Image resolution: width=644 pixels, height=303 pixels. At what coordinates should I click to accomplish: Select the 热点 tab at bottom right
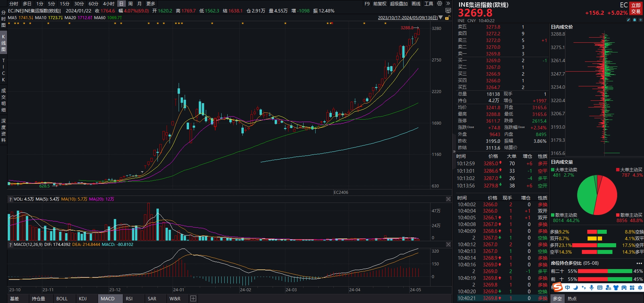click(572, 299)
